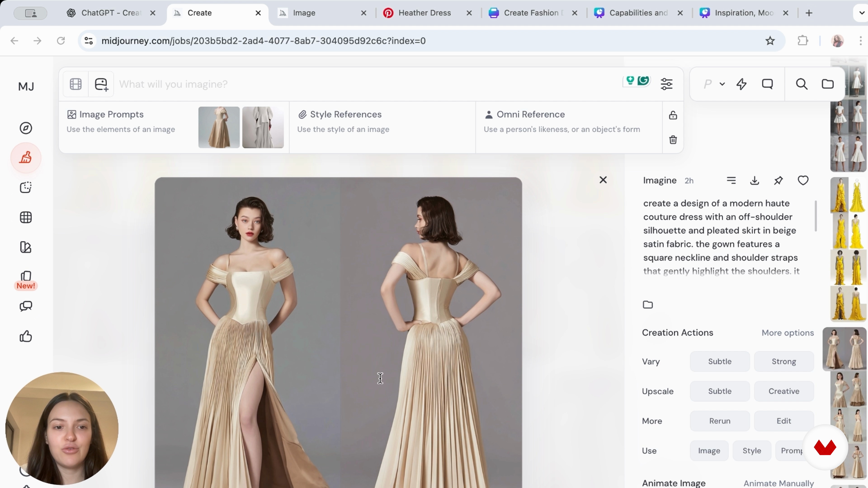Open the Explore compass icon in sidebar
868x488 pixels.
pyautogui.click(x=26, y=128)
